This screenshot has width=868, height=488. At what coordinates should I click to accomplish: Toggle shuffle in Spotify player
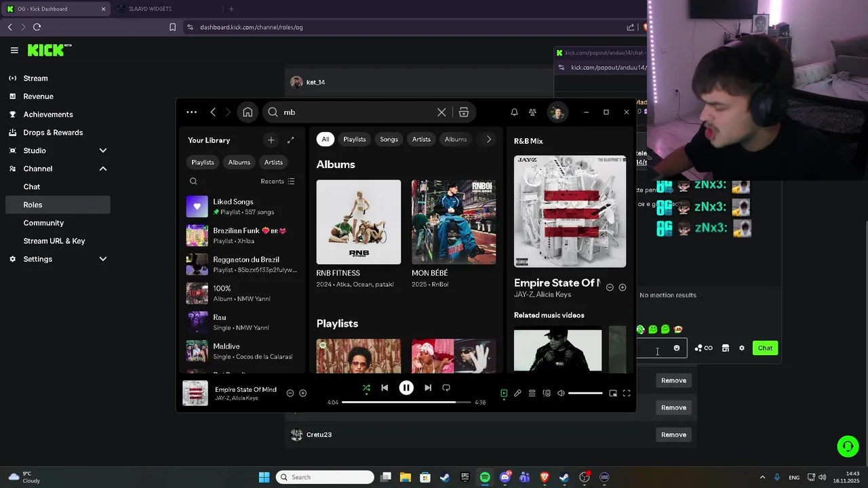pos(366,388)
